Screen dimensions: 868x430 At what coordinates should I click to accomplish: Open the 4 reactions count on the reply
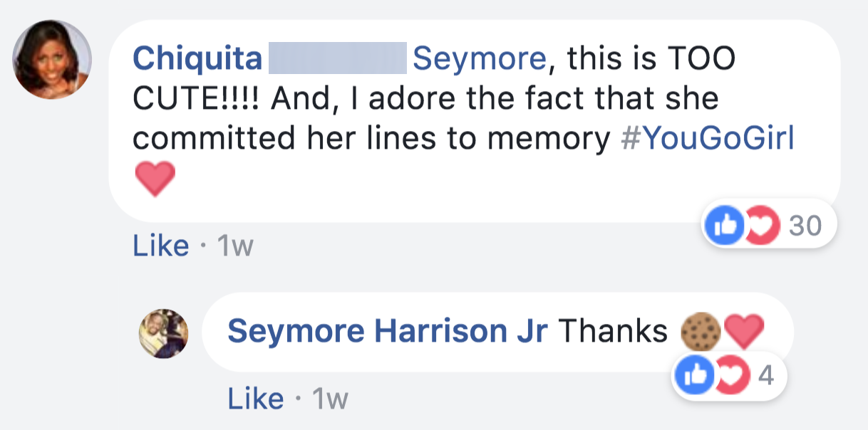765,377
